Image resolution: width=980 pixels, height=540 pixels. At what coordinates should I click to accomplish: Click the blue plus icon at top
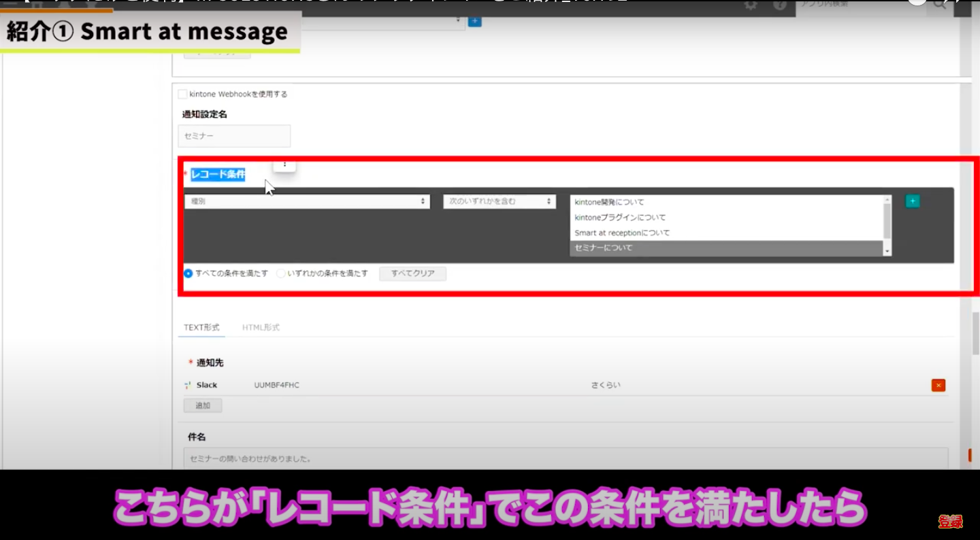pyautogui.click(x=475, y=21)
